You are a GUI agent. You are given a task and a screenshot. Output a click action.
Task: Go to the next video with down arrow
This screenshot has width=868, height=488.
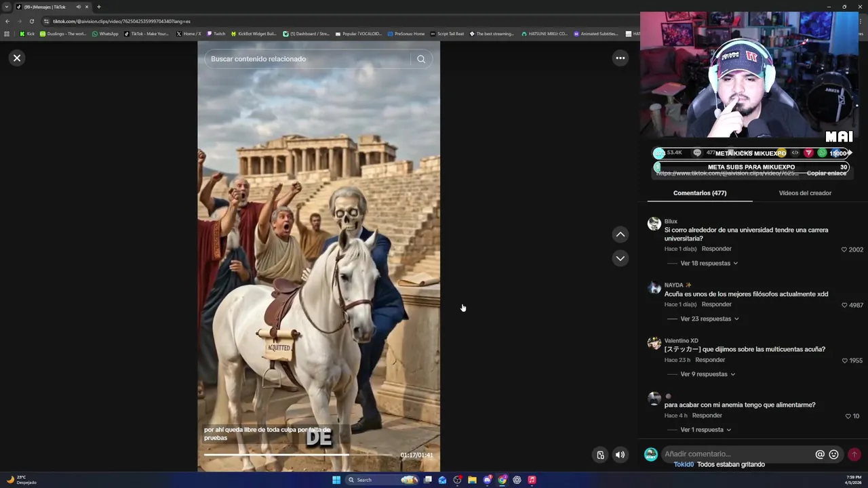tap(620, 258)
